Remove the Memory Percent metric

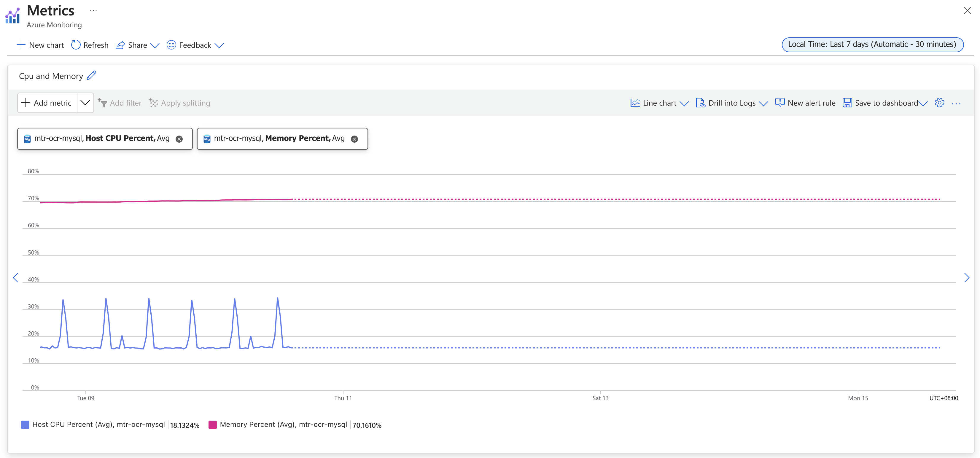point(354,139)
